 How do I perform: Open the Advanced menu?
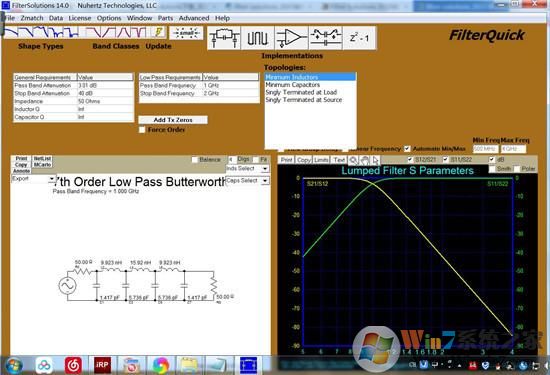pos(194,18)
